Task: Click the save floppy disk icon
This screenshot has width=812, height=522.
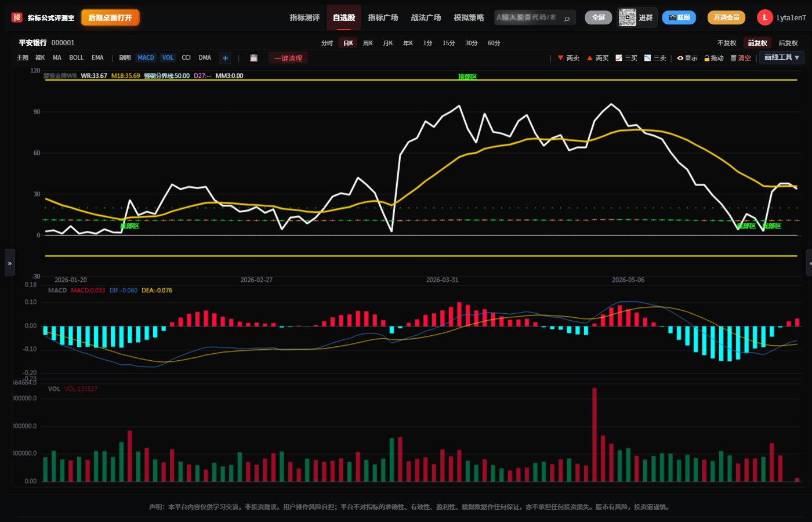Action: coord(253,58)
